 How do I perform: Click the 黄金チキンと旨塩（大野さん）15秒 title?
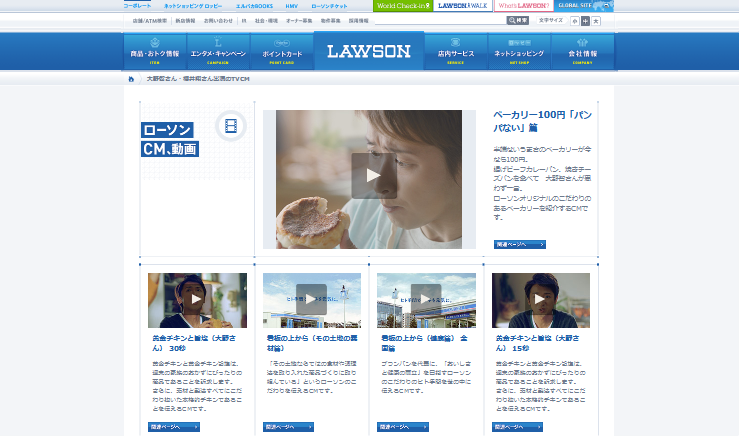point(538,343)
